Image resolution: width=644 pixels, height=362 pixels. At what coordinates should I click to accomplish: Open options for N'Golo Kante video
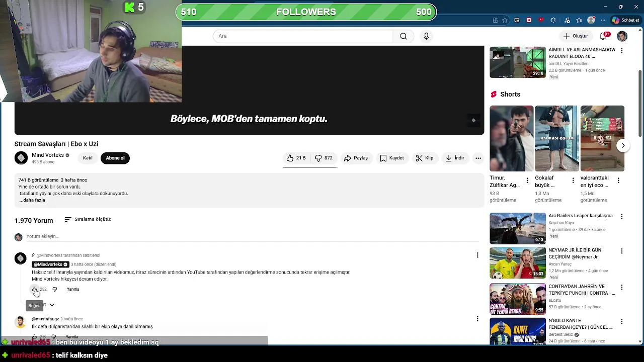[622, 321]
